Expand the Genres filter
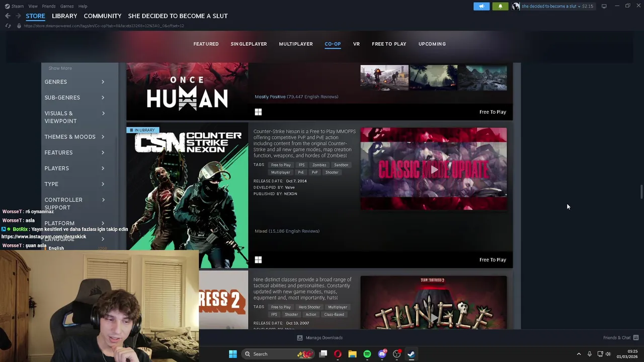 point(74,82)
